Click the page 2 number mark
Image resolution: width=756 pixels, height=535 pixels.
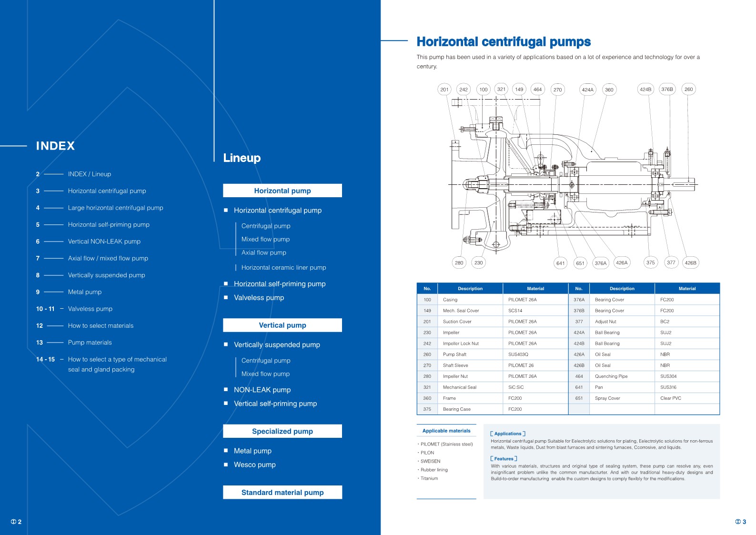click(16, 522)
